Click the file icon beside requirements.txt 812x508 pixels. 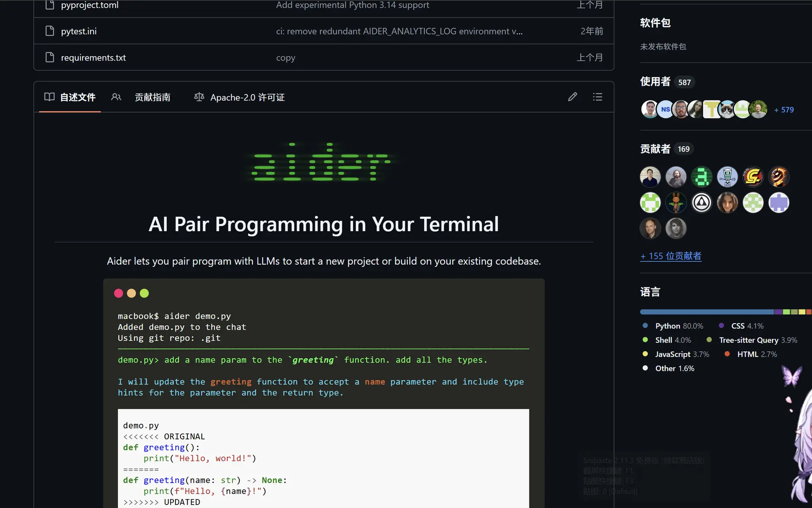50,57
